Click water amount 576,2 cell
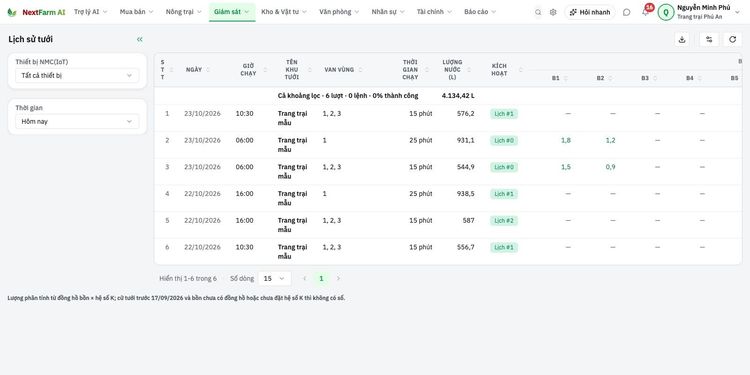This screenshot has height=375, width=750. click(x=466, y=114)
